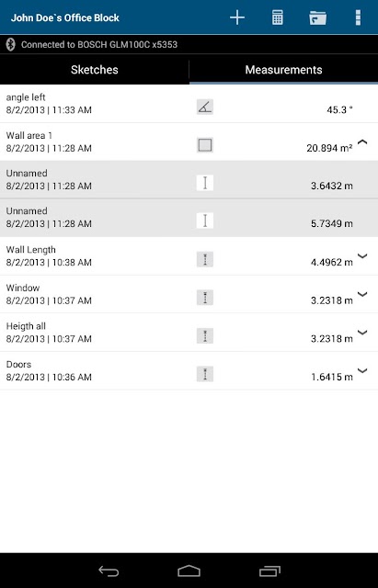Open the three-dot overflow menu

(x=358, y=17)
